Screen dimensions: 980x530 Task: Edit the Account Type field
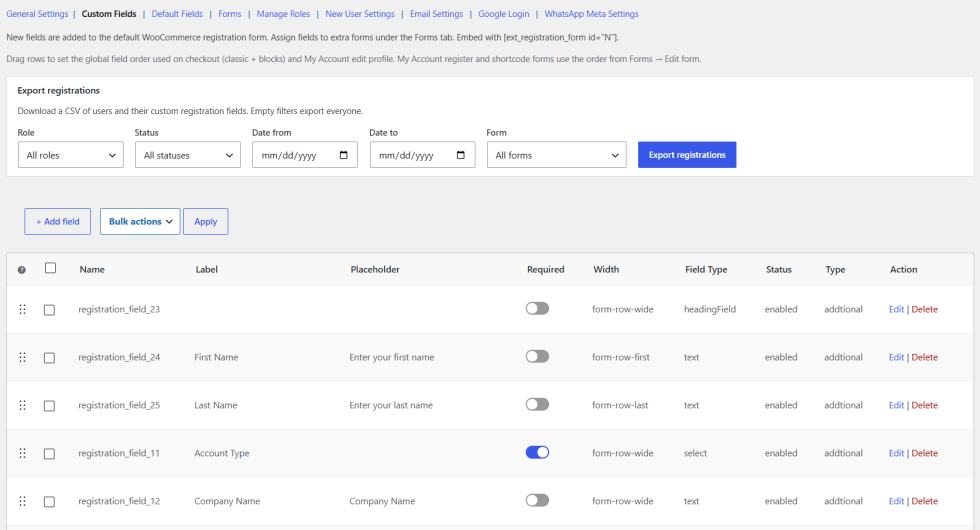[x=896, y=453]
